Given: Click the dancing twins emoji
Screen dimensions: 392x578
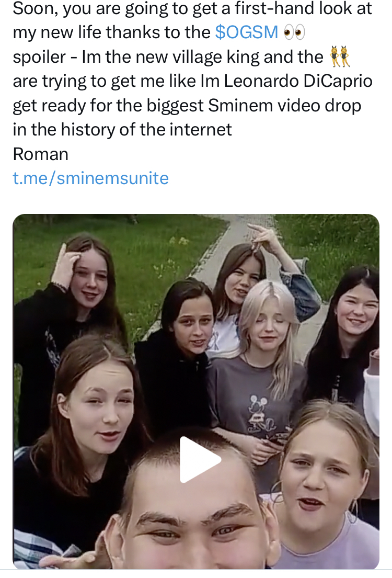Looking at the screenshot, I should coord(340,56).
